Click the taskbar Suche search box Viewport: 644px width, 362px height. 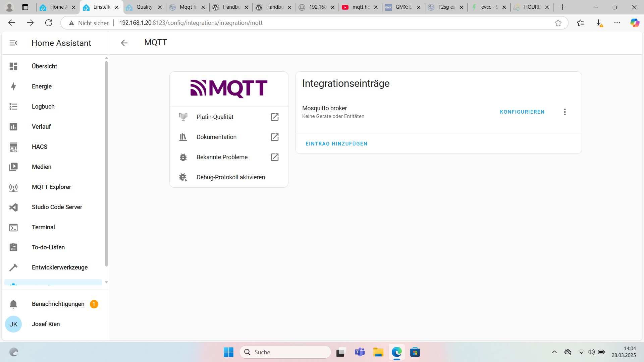click(285, 352)
